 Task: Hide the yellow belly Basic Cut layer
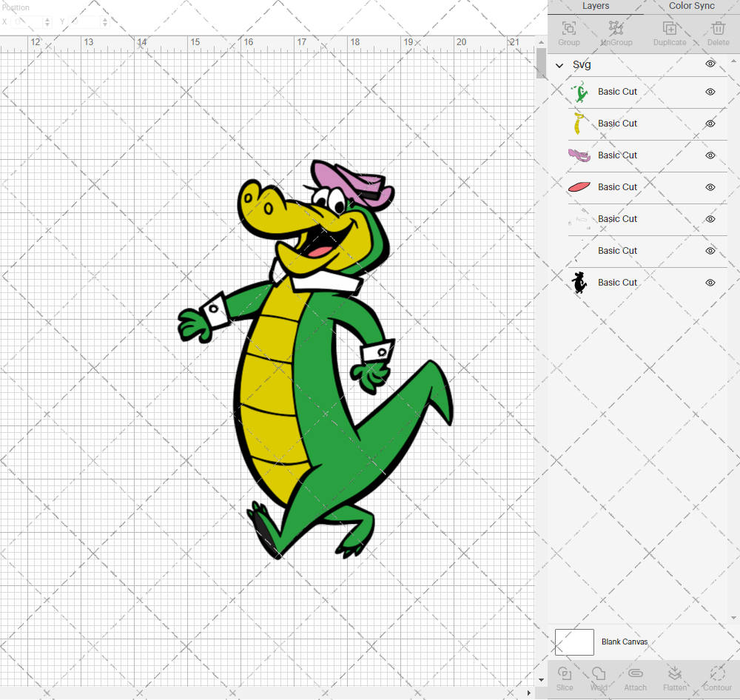coord(710,124)
